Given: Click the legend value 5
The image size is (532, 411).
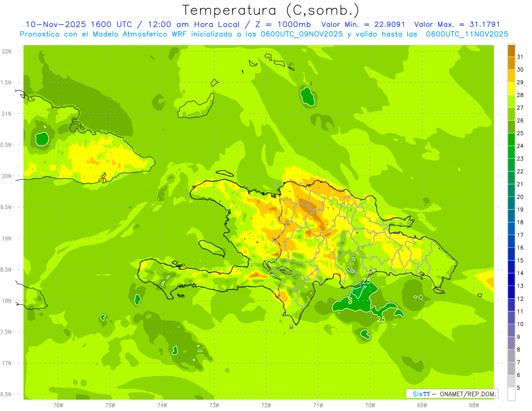Looking at the screenshot, I should (x=519, y=388).
